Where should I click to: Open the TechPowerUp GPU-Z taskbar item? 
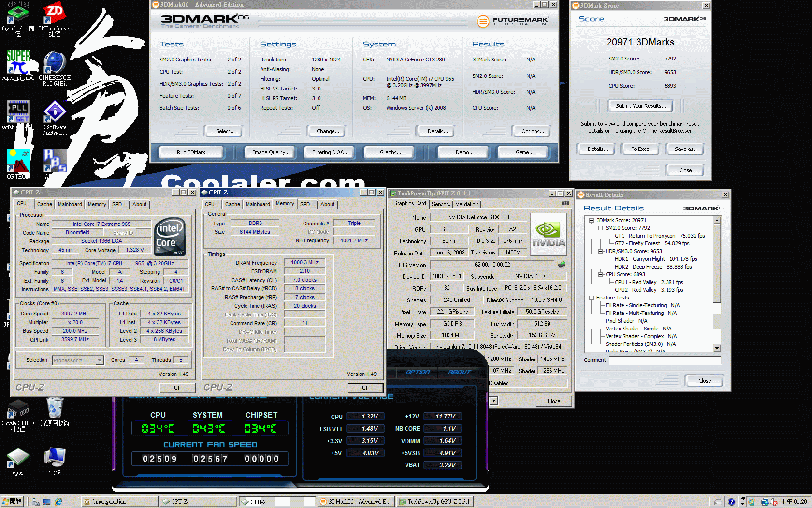pos(435,502)
